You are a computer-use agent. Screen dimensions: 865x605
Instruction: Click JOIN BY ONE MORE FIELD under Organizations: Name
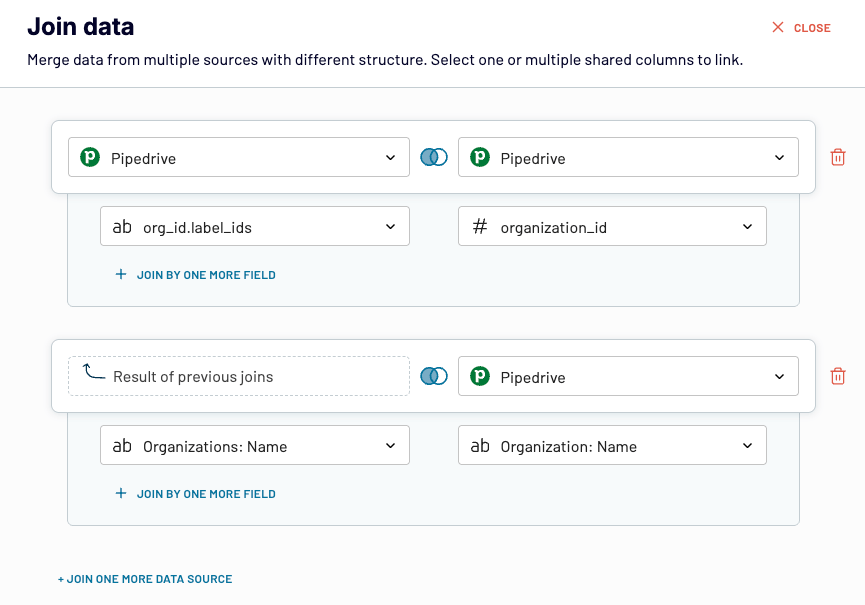click(x=206, y=494)
